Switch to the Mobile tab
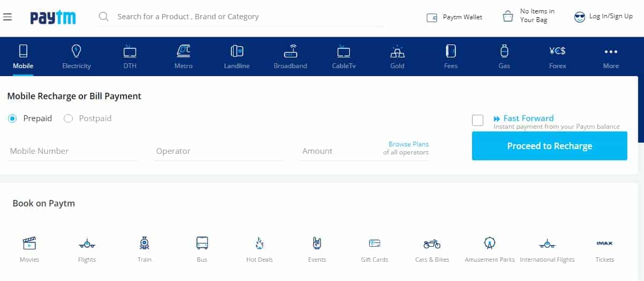 pos(23,56)
